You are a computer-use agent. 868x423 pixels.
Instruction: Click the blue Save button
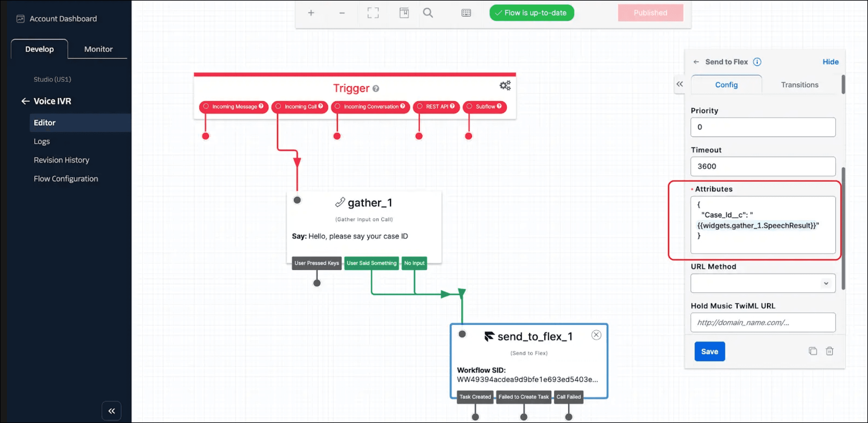(x=709, y=351)
